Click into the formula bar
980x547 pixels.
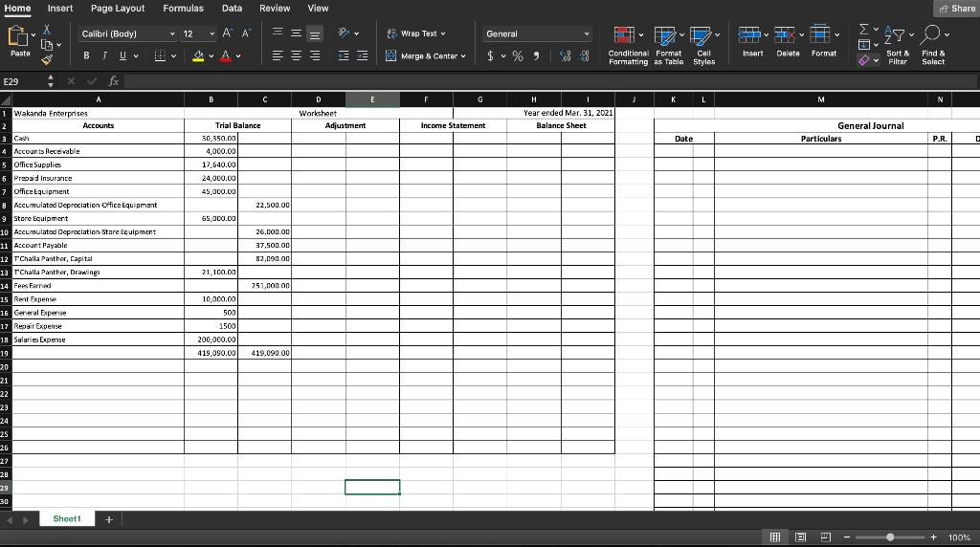(x=550, y=81)
